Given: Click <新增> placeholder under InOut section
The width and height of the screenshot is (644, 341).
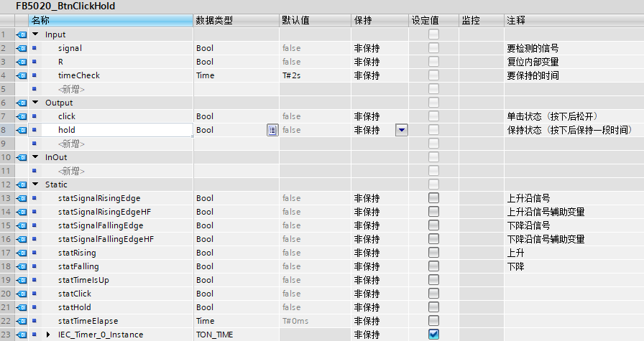Looking at the screenshot, I should (71, 171).
